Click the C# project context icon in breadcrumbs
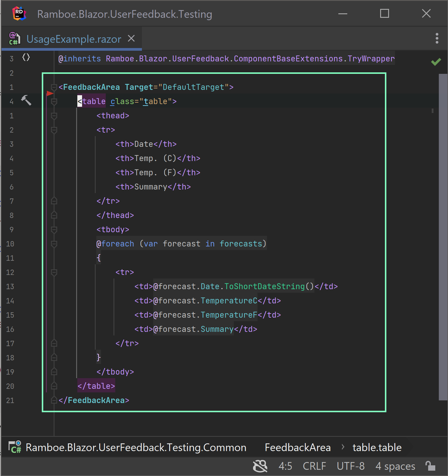 coord(15,447)
